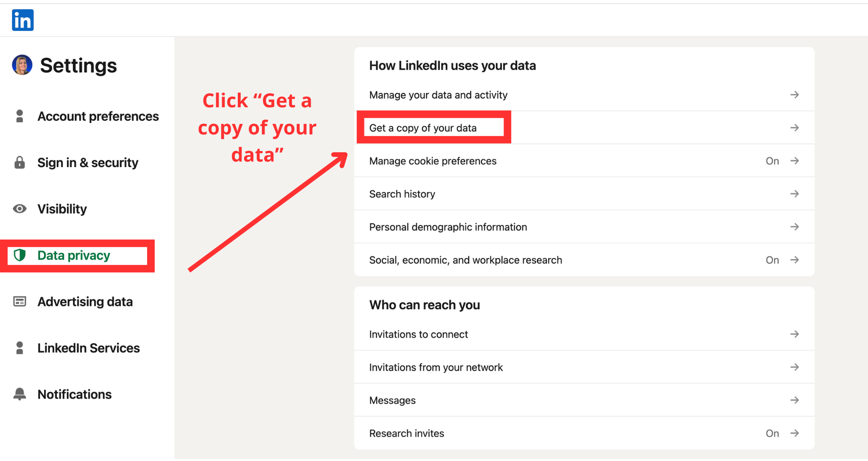Open Notifications via the bell icon
This screenshot has width=868, height=461.
click(19, 394)
